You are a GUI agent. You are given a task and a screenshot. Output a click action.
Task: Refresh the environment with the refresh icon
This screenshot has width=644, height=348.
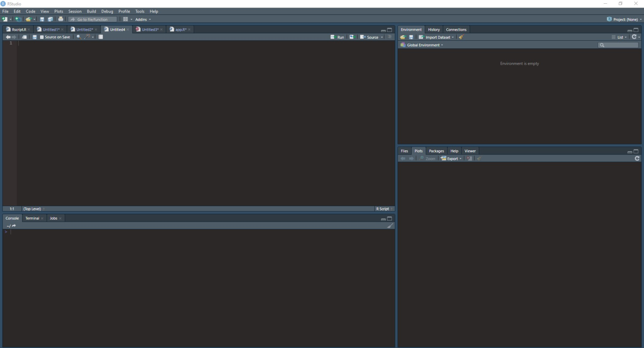[x=634, y=37]
